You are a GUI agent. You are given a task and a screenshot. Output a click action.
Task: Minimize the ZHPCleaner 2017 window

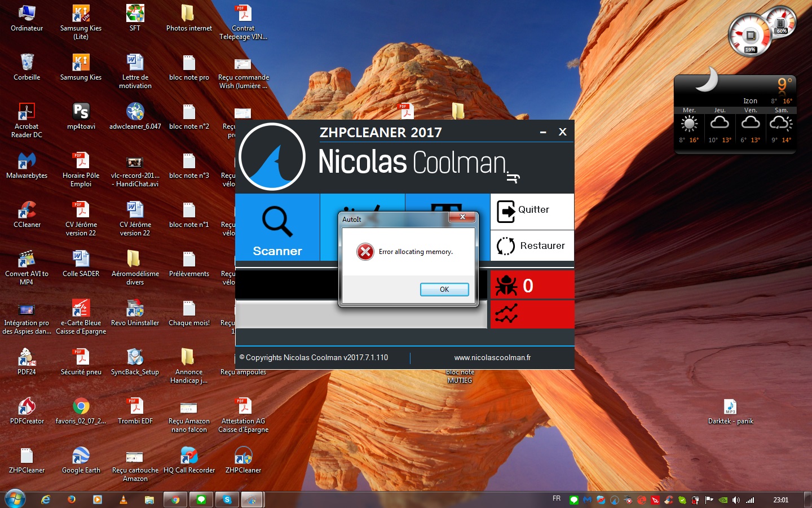point(543,132)
